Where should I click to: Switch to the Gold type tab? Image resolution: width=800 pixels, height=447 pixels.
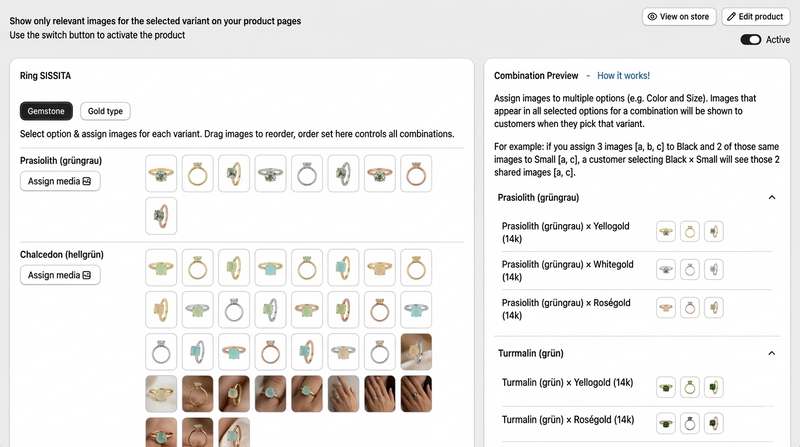coord(106,111)
